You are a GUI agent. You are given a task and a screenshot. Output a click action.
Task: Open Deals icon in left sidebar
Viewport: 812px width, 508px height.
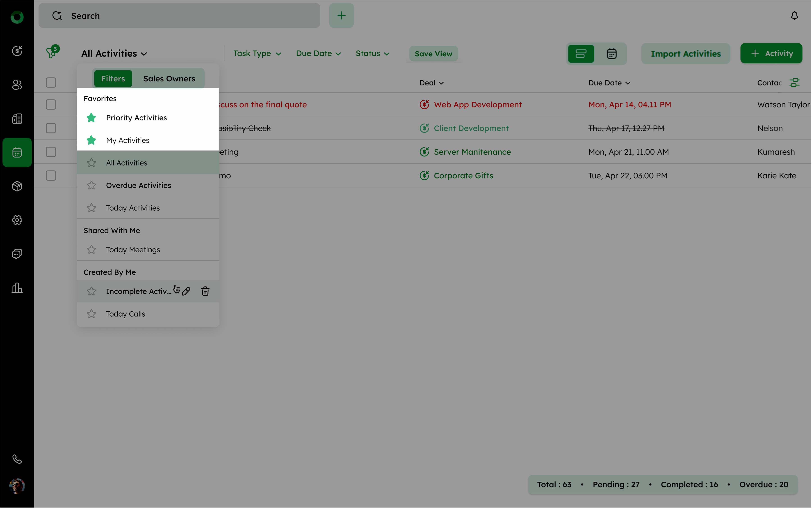click(17, 51)
